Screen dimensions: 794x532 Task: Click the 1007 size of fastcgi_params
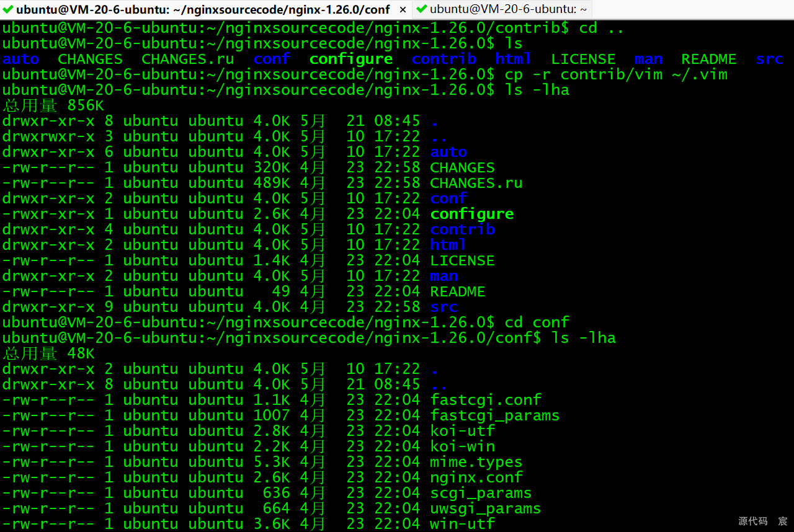[x=271, y=415]
